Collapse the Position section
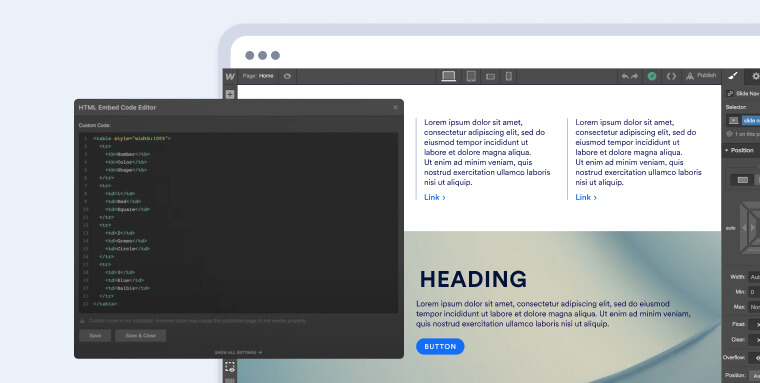 (739, 150)
